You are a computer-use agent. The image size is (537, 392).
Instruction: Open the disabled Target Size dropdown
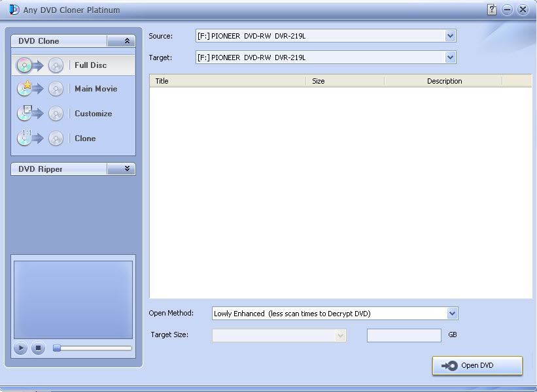(x=340, y=336)
